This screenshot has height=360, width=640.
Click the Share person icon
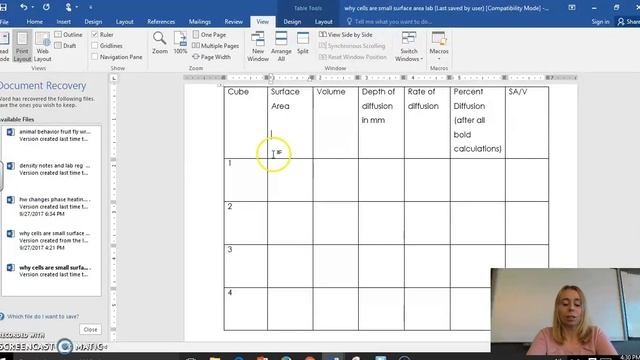tap(620, 22)
